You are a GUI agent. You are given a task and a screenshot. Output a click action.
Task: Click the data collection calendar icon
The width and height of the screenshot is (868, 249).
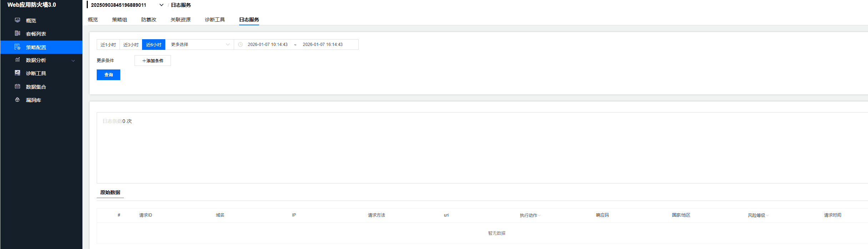[x=17, y=87]
